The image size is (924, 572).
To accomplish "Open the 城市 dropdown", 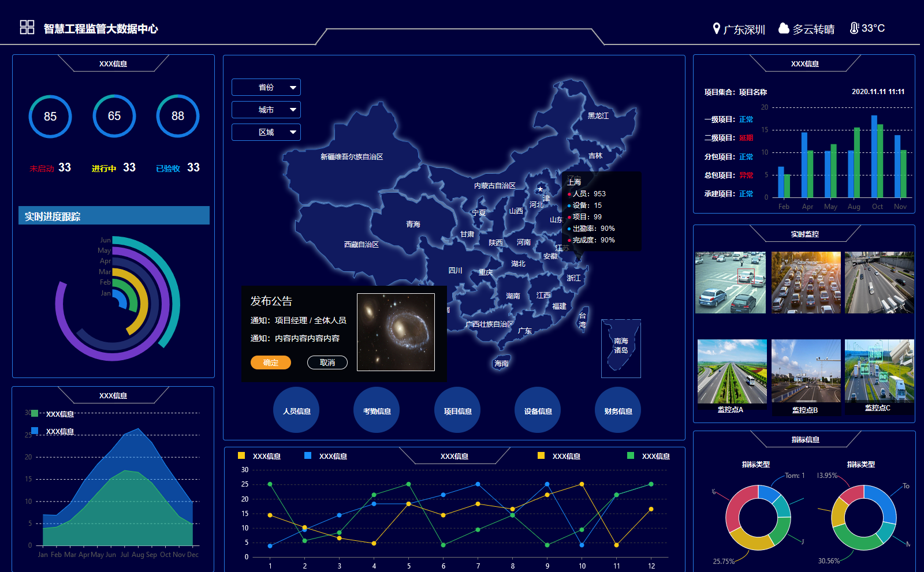I will [x=266, y=110].
